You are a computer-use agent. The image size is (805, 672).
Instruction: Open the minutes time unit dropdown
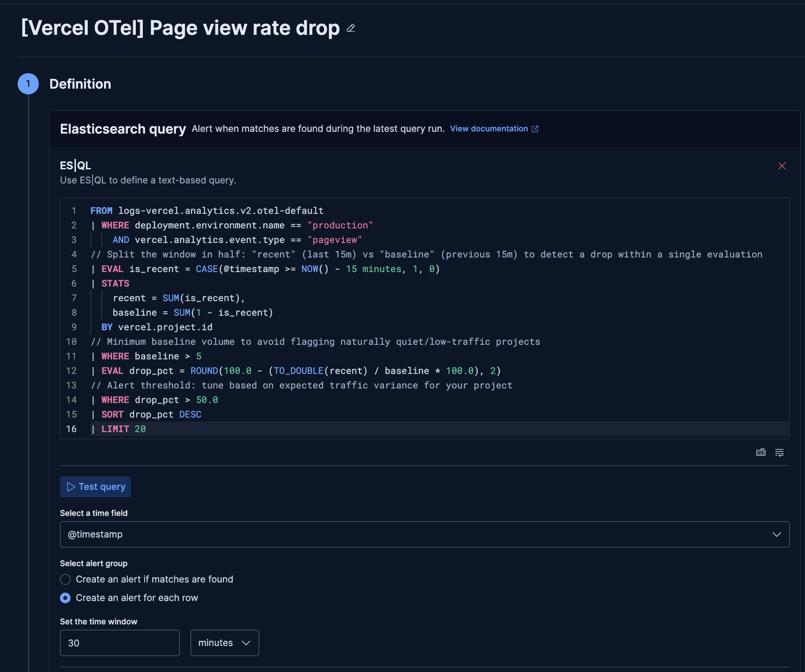(224, 643)
